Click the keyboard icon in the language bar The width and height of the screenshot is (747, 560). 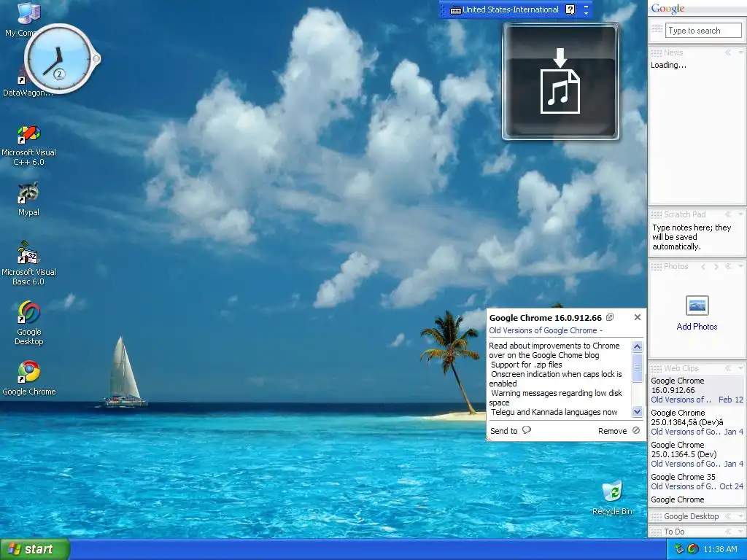pyautogui.click(x=455, y=10)
